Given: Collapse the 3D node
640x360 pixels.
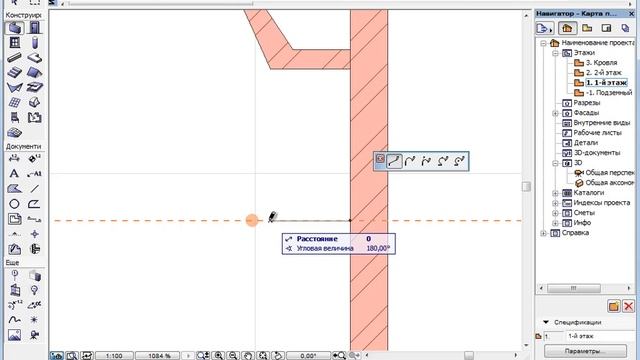Looking at the screenshot, I should [x=556, y=163].
